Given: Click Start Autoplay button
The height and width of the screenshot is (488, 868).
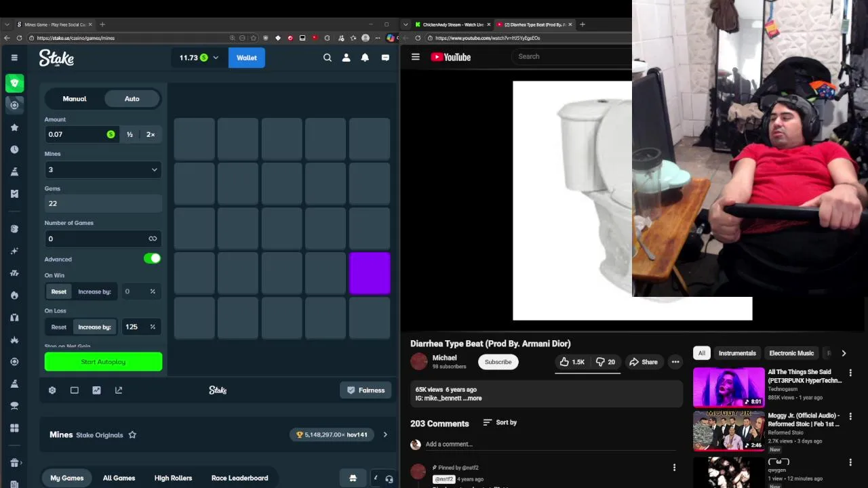Looking at the screenshot, I should coord(103,362).
